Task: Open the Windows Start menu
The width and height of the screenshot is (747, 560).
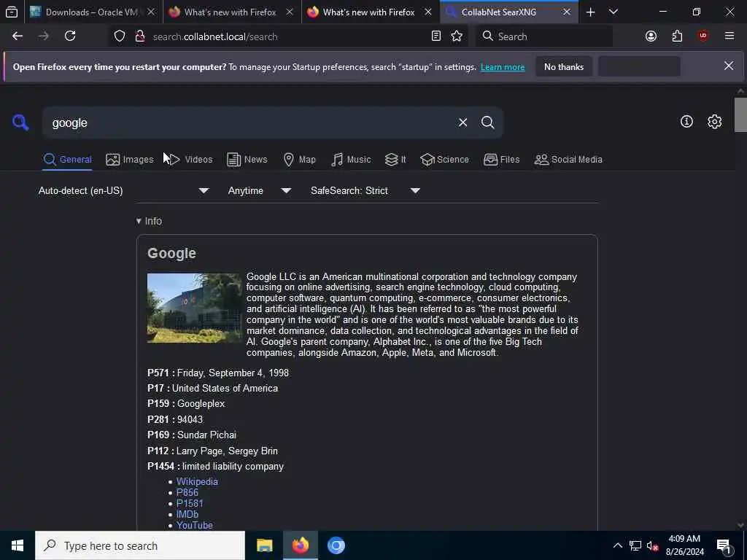Action: [18, 545]
